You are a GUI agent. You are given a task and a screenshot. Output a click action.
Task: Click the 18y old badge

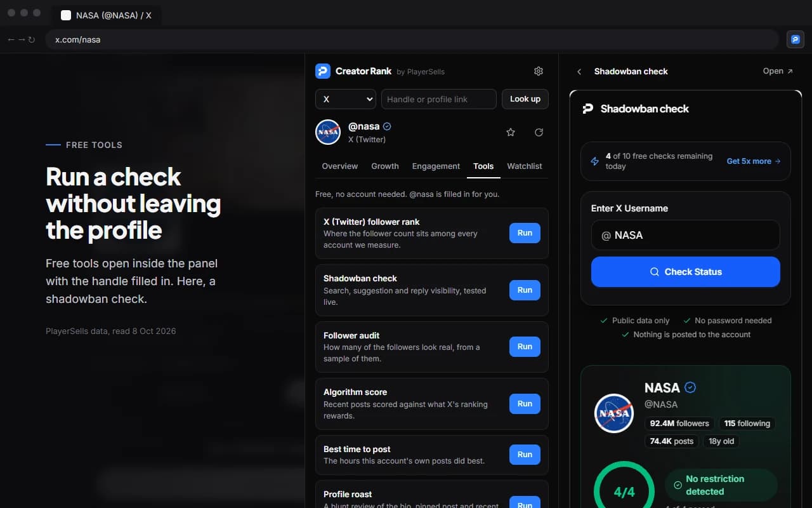(721, 441)
